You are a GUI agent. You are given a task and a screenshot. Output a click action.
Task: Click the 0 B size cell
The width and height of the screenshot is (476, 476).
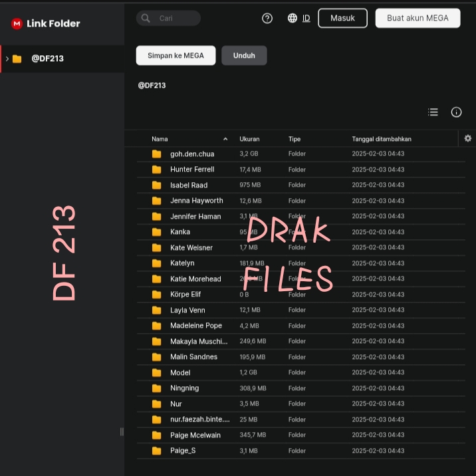point(244,295)
